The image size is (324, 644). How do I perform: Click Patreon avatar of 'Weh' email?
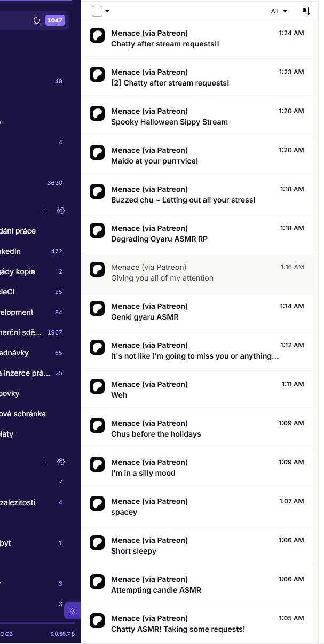(97, 386)
